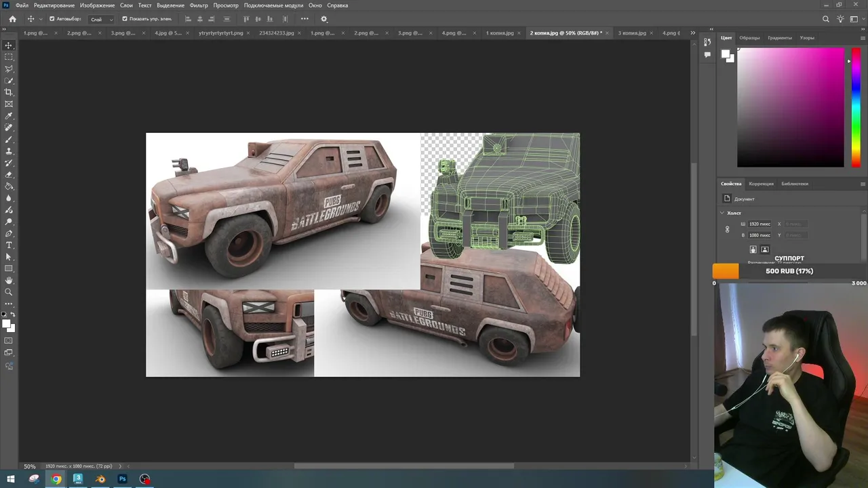Open the Properties panel menu
Screen dimensions: 868x488
tap(863, 184)
